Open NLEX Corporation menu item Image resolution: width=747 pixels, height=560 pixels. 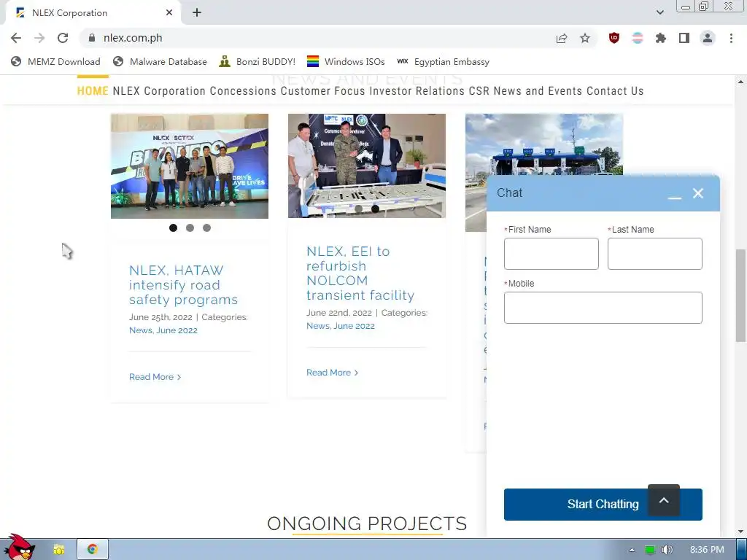(159, 91)
